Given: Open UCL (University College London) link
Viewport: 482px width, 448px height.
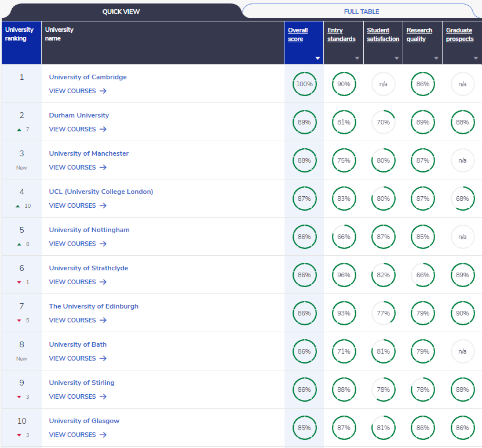Looking at the screenshot, I should [x=101, y=192].
